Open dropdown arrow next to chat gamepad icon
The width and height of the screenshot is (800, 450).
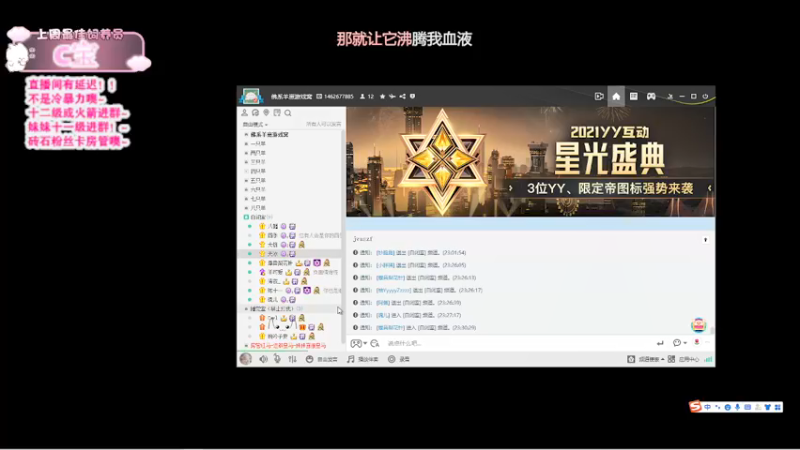[x=365, y=343]
